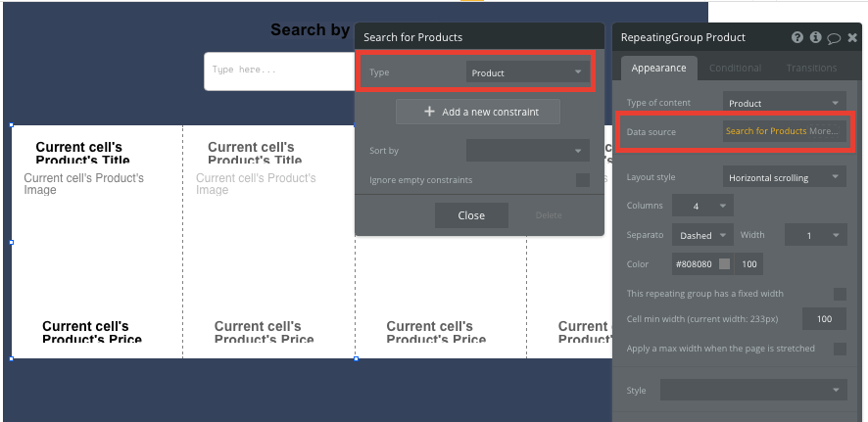Viewport: 868px width, 422px height.
Task: Click the Search for Products data source
Action: (x=765, y=131)
